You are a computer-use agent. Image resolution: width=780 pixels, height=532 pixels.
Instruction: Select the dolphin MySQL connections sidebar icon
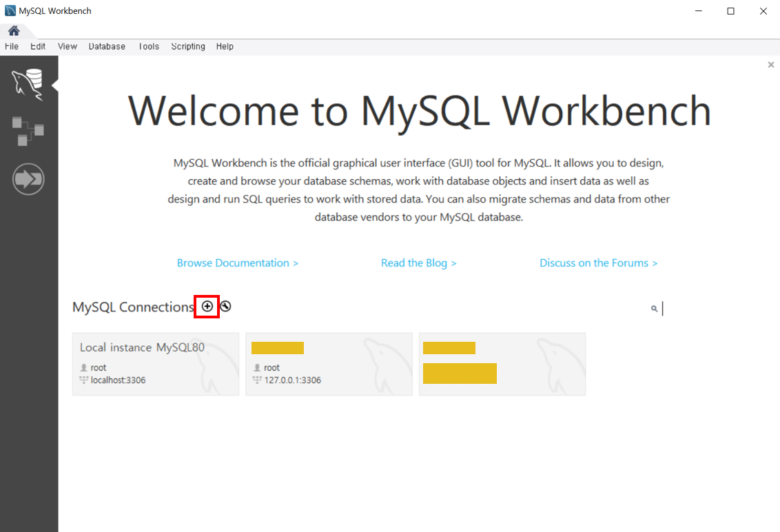coord(28,85)
